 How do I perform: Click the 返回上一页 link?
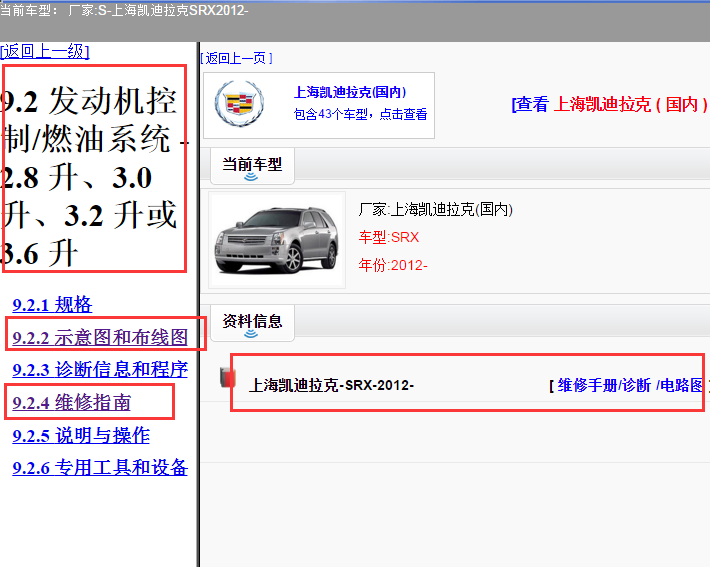pos(236,58)
